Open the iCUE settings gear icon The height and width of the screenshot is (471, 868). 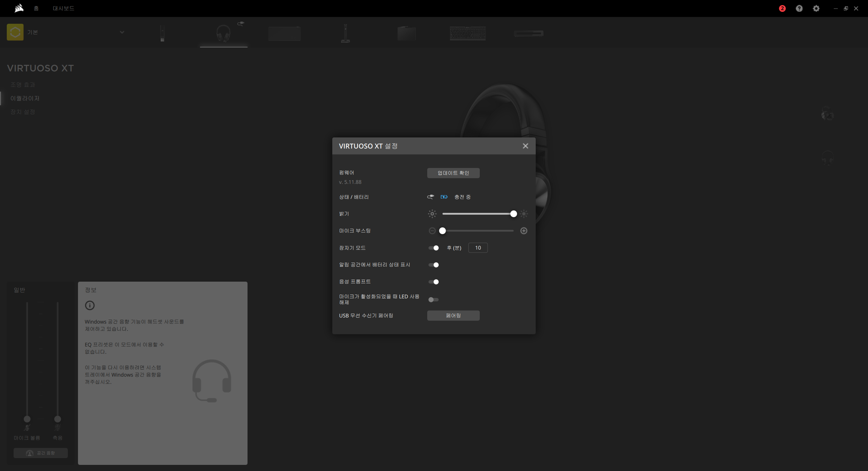pos(816,8)
